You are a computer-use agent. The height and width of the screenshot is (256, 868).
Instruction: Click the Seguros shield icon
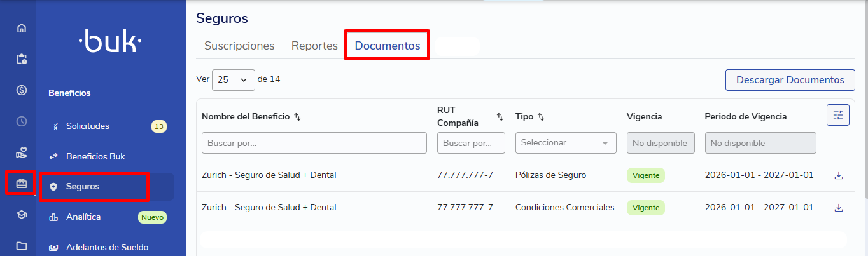click(x=53, y=187)
